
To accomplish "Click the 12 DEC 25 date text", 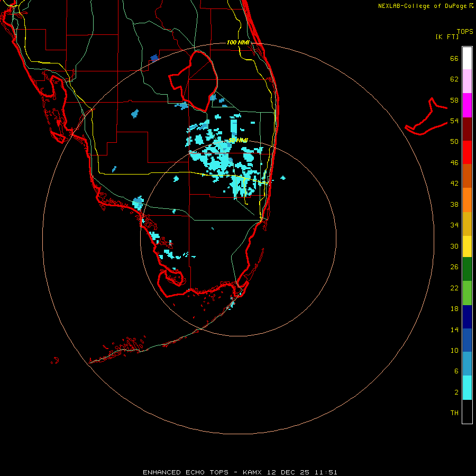I will point(288,472).
